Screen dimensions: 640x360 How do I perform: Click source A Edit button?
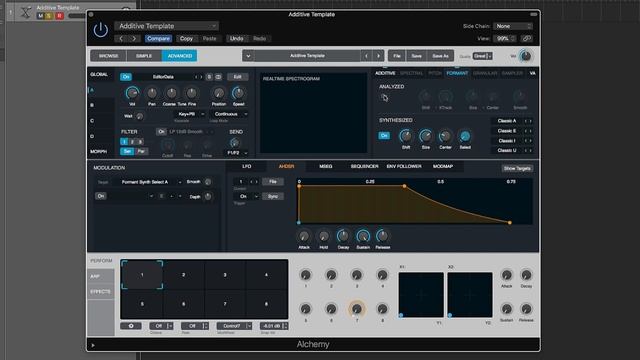point(238,77)
